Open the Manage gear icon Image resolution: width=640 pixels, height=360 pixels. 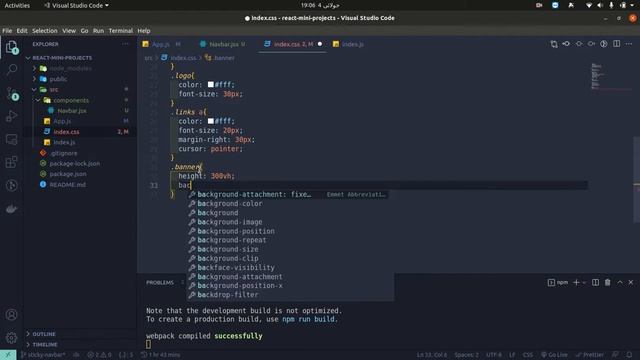(12, 338)
